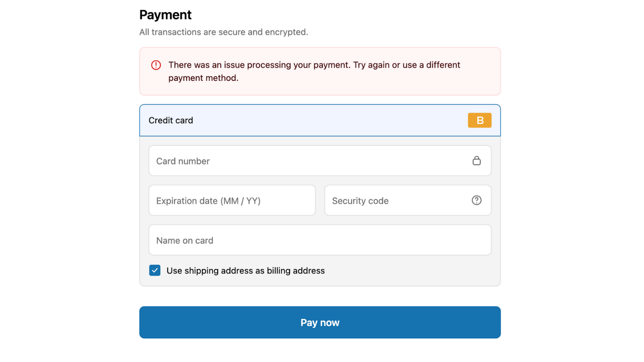Viewport: 644px width, 362px height.
Task: Click the circled question mark near Security code
Action: (x=476, y=200)
